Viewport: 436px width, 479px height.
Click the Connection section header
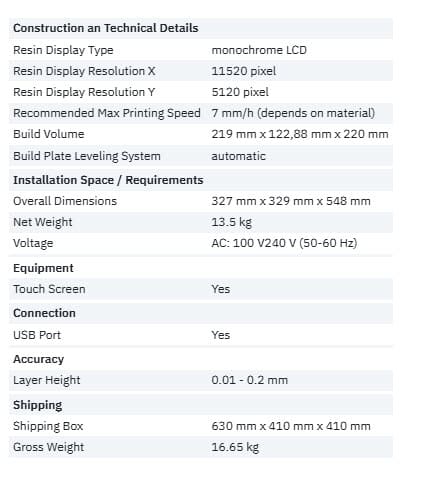click(44, 313)
